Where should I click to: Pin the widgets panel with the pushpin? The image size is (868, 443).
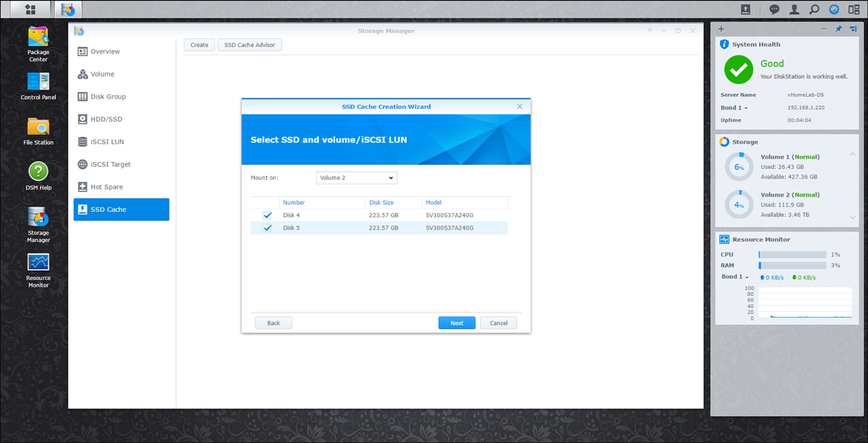click(838, 29)
